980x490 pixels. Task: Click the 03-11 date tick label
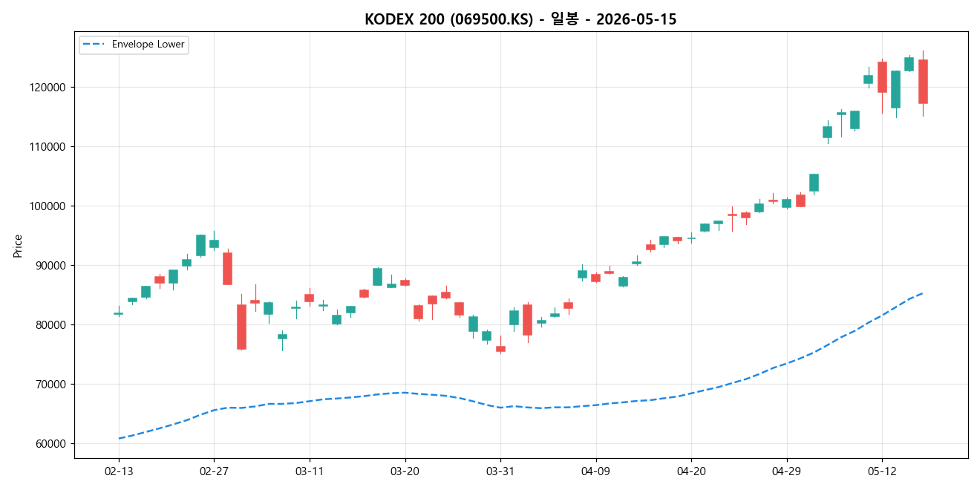[x=310, y=471]
